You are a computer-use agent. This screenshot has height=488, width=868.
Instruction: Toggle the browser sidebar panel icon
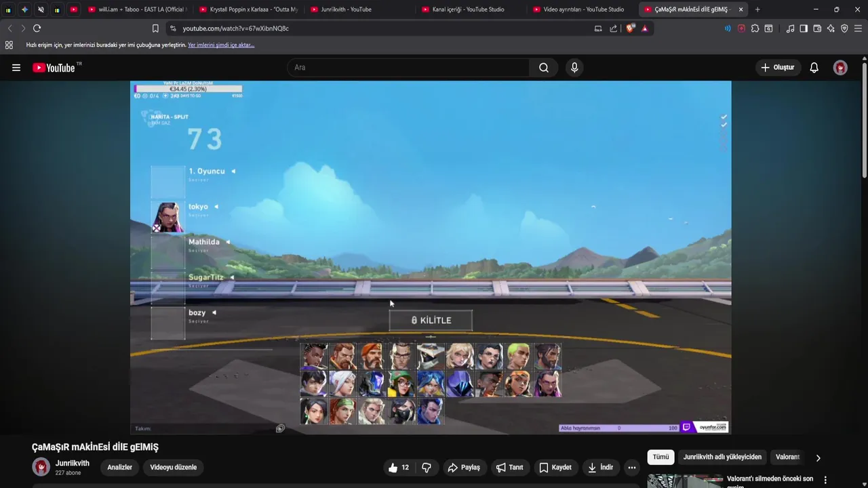tap(804, 28)
